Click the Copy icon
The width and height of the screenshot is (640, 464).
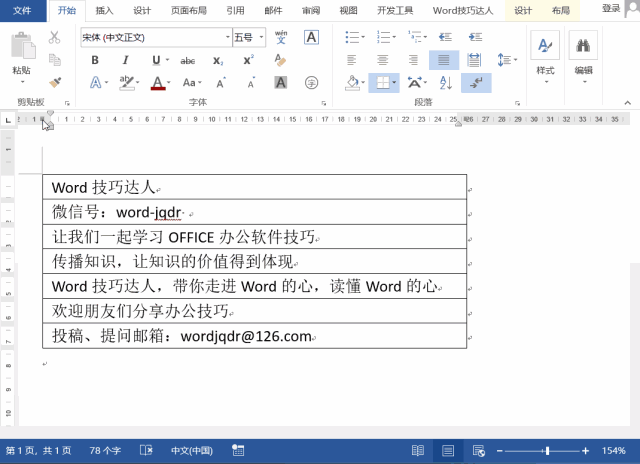(55, 60)
